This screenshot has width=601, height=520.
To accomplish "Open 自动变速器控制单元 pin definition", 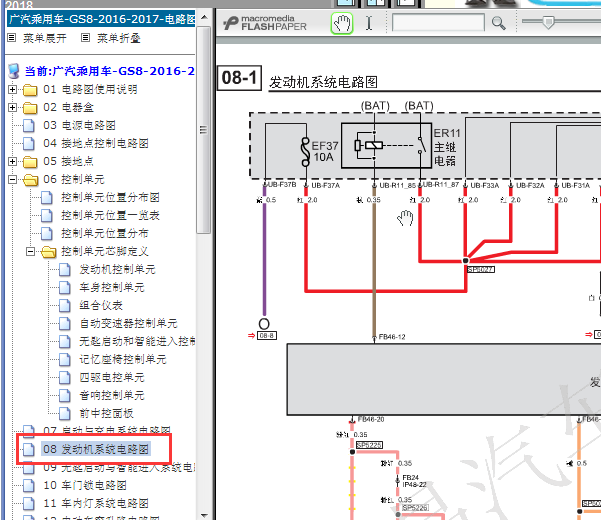I will 128,323.
